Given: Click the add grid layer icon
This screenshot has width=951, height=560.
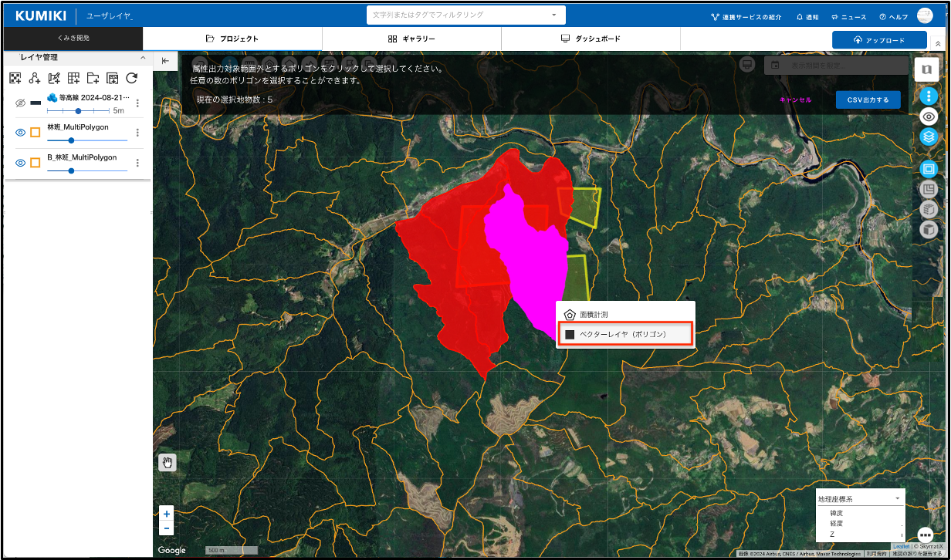Looking at the screenshot, I should [73, 78].
